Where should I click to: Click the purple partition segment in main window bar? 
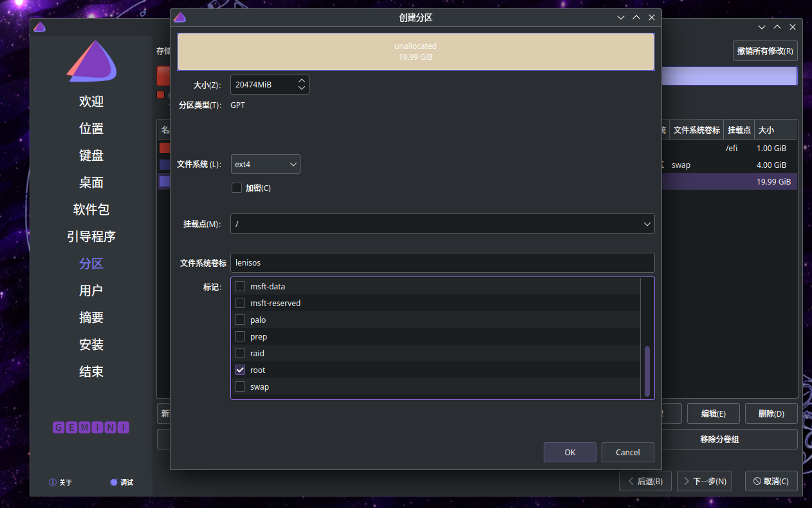[x=730, y=76]
